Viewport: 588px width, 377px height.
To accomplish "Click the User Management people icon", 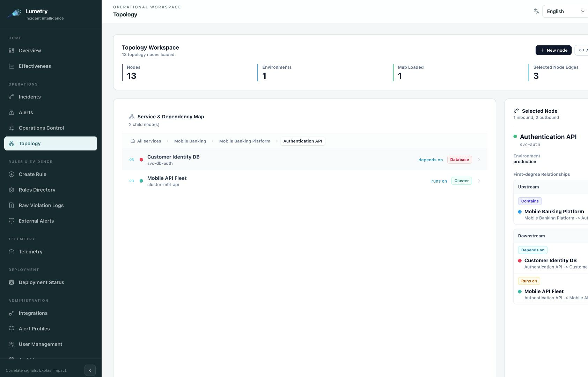I will click(12, 344).
